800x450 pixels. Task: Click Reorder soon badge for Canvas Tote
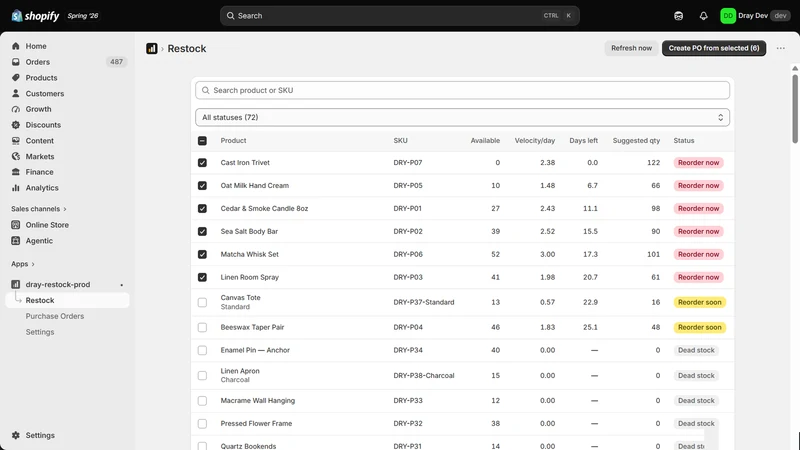(x=699, y=303)
